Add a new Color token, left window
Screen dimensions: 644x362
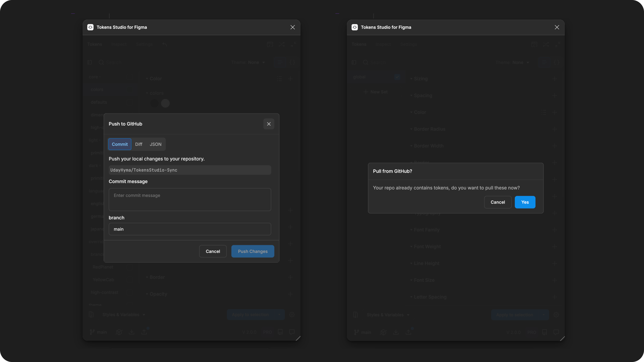pos(290,79)
